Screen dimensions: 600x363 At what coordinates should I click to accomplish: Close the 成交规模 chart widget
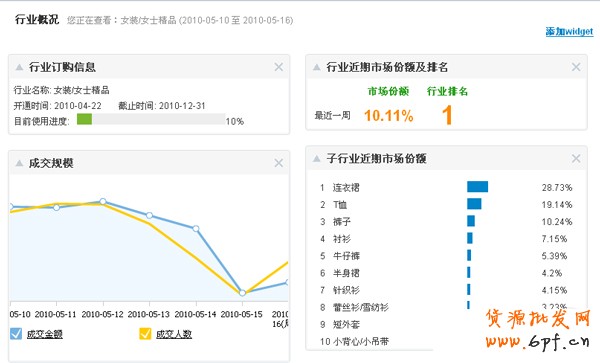[x=279, y=163]
